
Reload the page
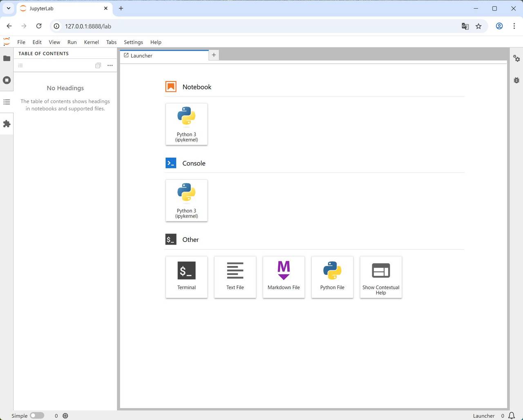(39, 26)
